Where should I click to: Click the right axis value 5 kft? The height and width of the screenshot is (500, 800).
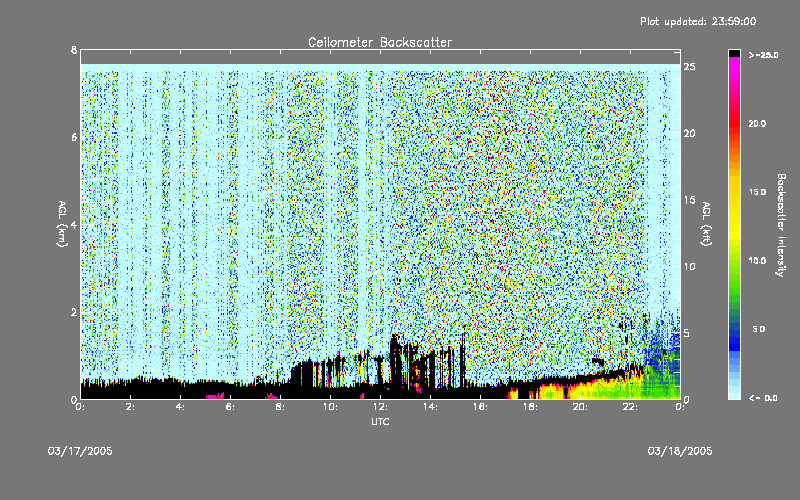687,333
